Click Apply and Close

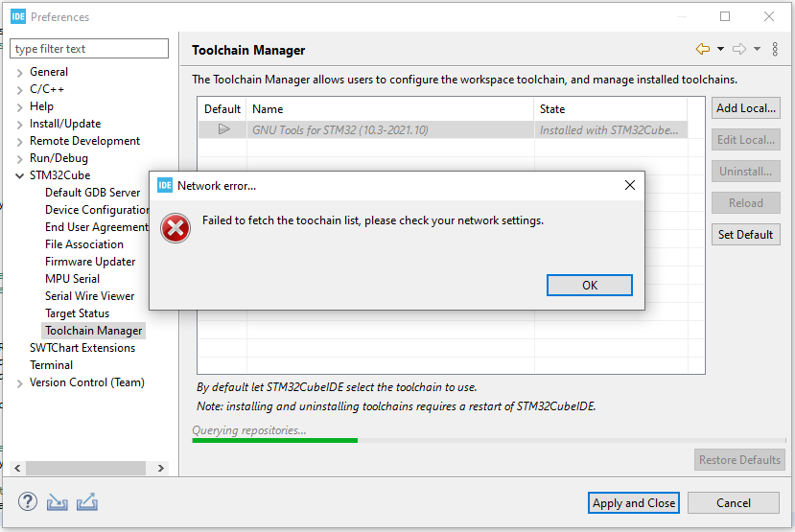click(x=634, y=502)
